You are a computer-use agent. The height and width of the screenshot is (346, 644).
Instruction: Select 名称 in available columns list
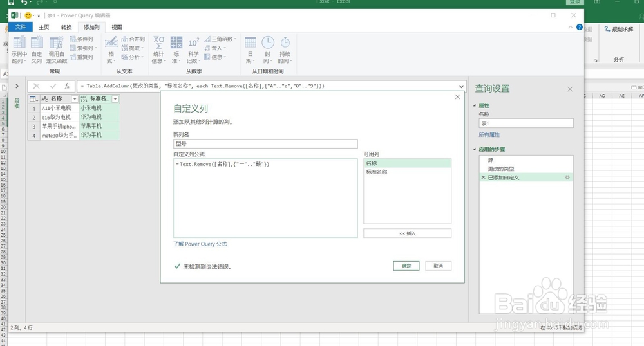point(407,163)
